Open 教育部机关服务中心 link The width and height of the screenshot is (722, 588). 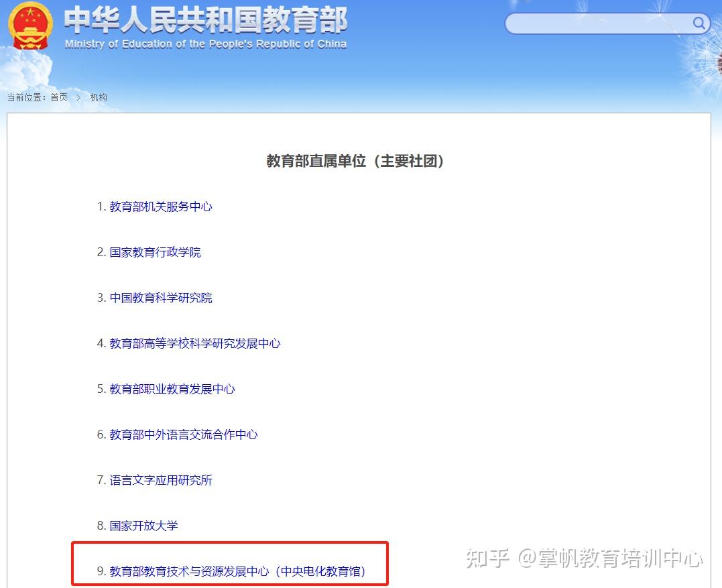(161, 207)
